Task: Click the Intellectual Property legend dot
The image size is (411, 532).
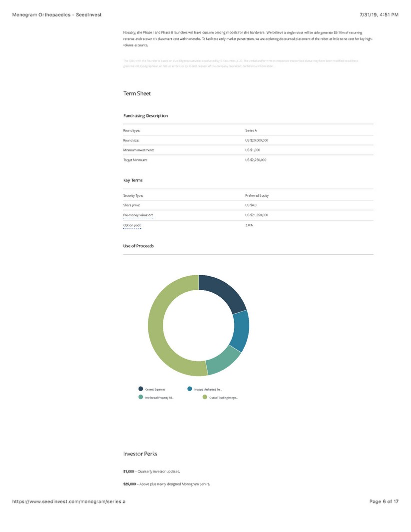Action: click(141, 398)
